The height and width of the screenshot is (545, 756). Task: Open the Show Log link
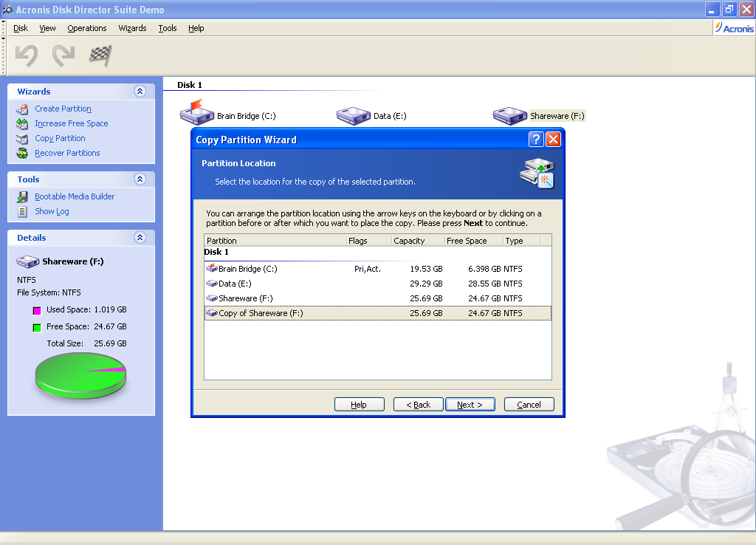click(x=52, y=212)
